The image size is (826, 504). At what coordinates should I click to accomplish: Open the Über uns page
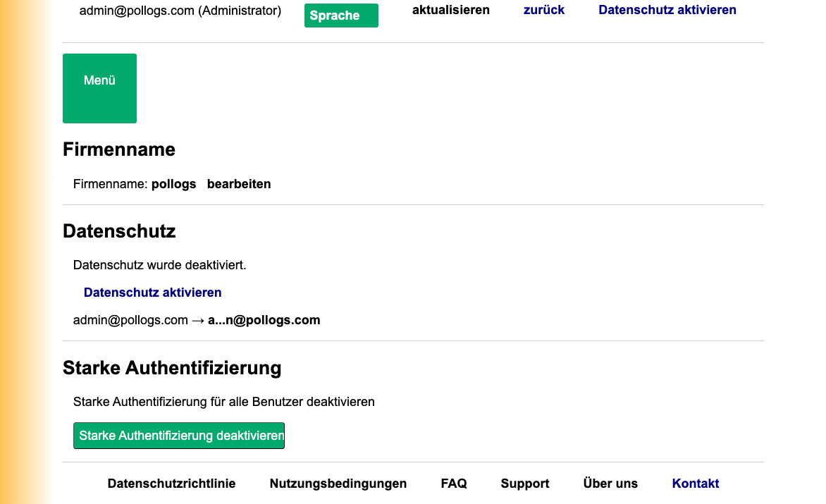(610, 484)
